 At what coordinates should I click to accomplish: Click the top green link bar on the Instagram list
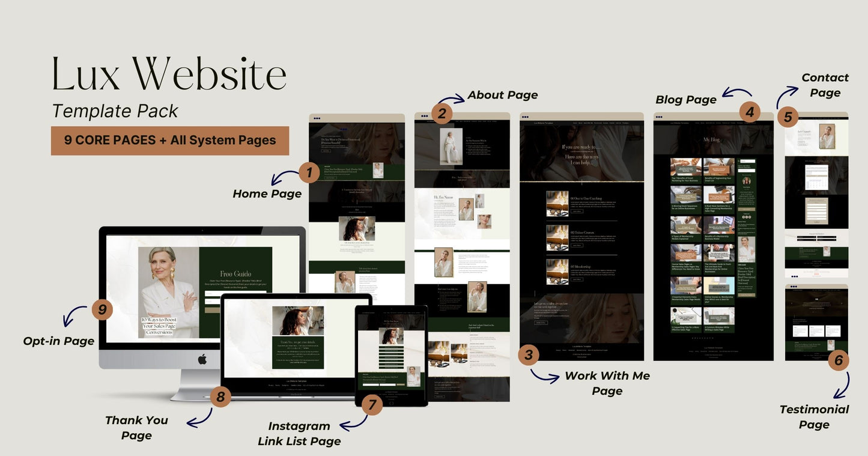(392, 347)
